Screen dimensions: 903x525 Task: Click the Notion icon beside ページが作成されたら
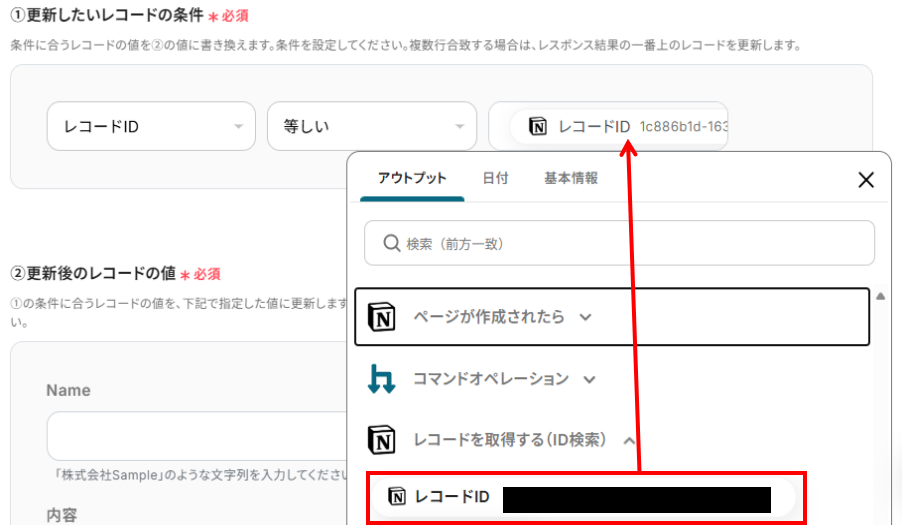pyautogui.click(x=381, y=317)
